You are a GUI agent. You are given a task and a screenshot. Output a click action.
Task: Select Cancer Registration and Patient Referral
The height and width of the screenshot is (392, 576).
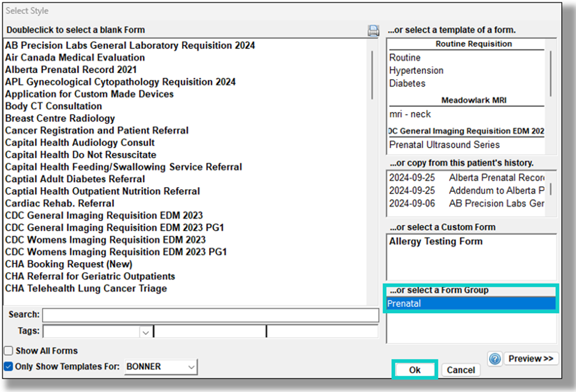tap(97, 130)
